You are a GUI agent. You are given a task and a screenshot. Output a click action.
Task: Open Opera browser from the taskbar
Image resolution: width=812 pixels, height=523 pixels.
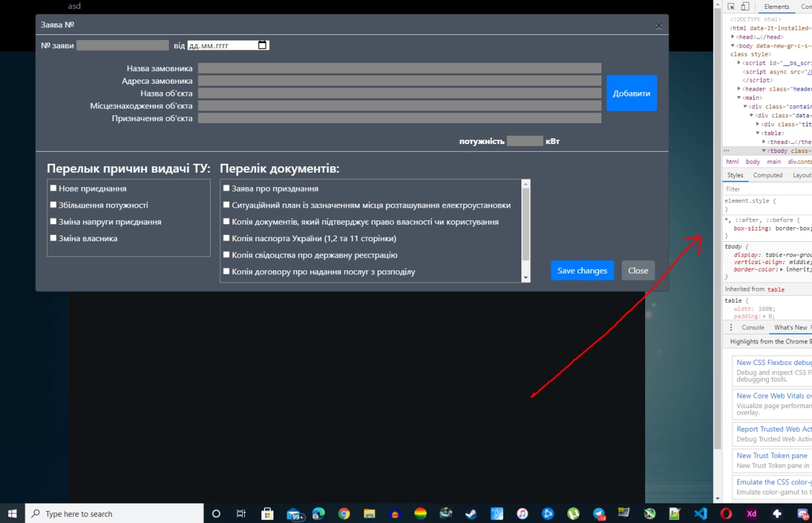(726, 513)
